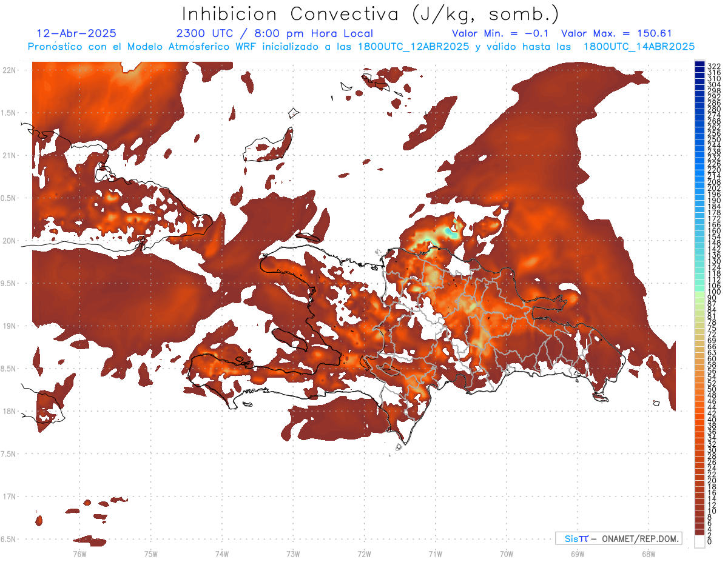Click the truncated latitude label '7.5N'
Image resolution: width=728 pixels, height=562 pixels.
point(8,453)
